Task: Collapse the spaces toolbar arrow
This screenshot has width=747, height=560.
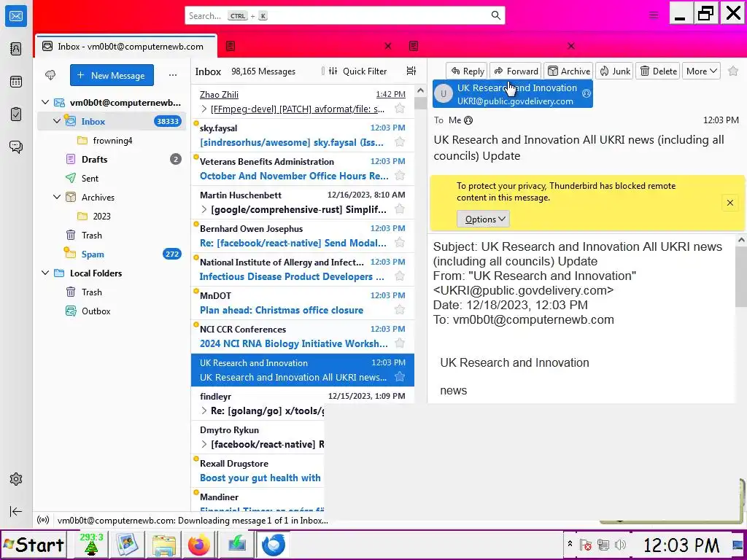Action: [x=16, y=511]
